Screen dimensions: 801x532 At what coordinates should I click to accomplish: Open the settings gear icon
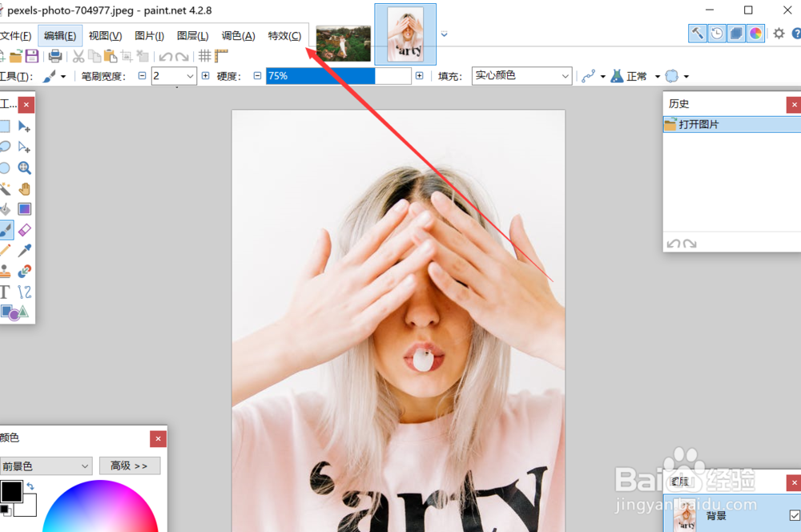point(779,34)
